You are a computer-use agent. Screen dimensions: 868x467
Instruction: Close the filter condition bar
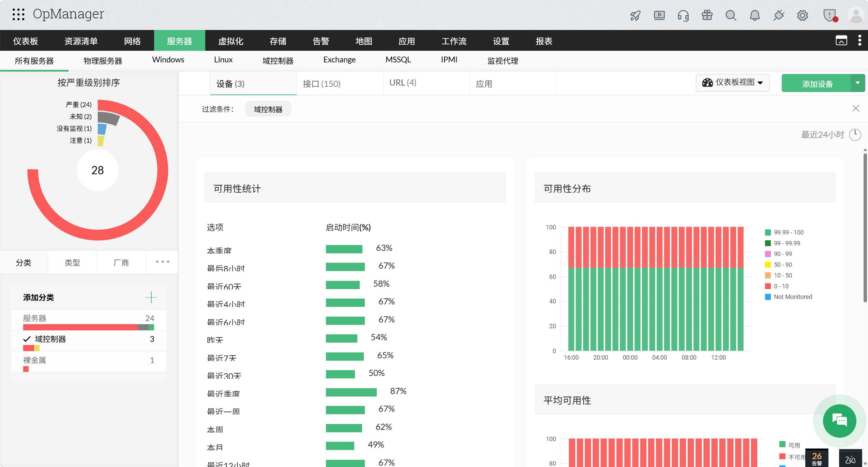pyautogui.click(x=856, y=108)
